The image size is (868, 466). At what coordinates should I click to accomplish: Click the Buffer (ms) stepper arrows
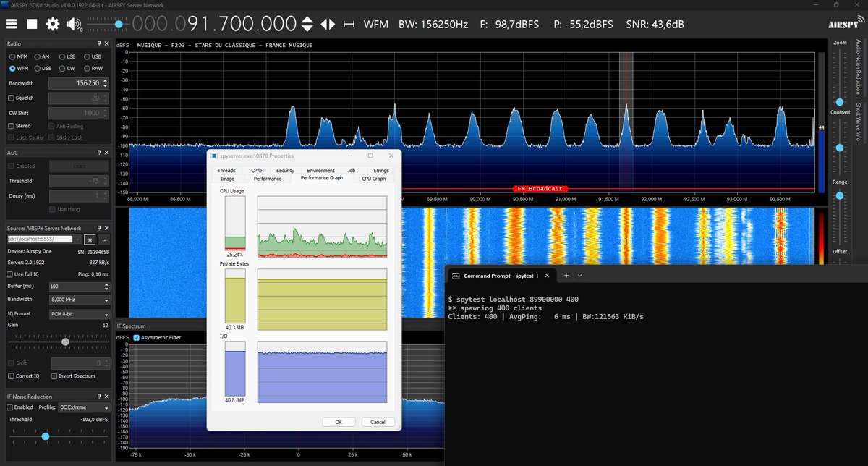tap(106, 287)
